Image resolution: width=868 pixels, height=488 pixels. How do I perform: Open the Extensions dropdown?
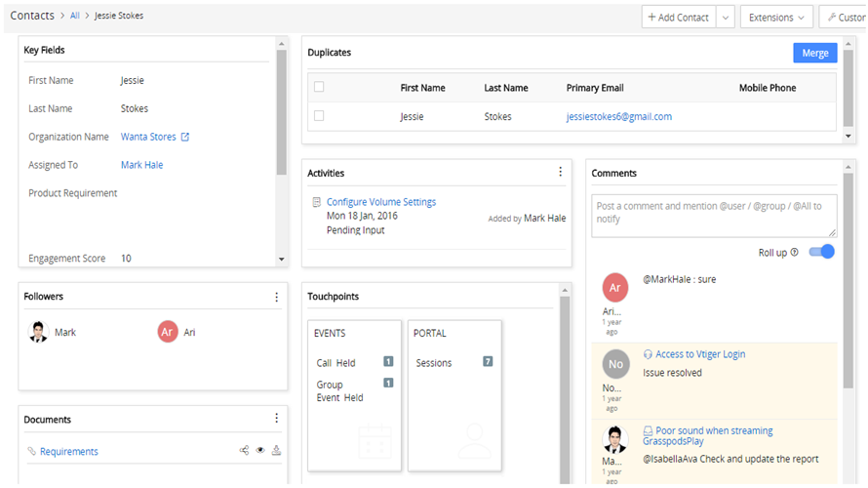click(776, 18)
